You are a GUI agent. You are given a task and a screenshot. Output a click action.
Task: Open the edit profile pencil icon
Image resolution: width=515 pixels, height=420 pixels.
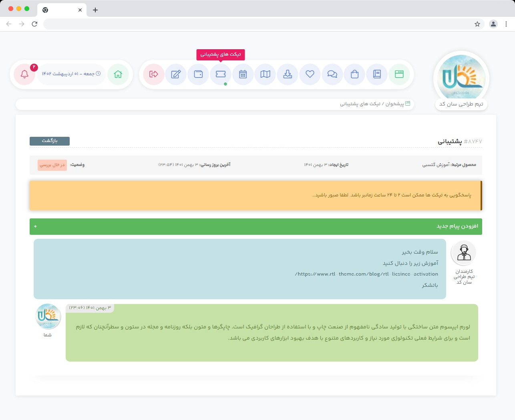point(176,74)
